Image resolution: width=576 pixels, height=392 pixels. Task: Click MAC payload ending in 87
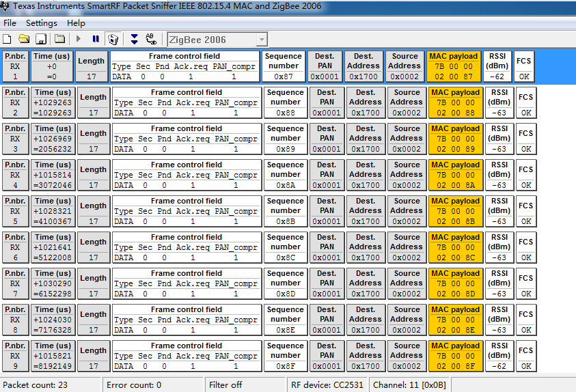tap(453, 66)
